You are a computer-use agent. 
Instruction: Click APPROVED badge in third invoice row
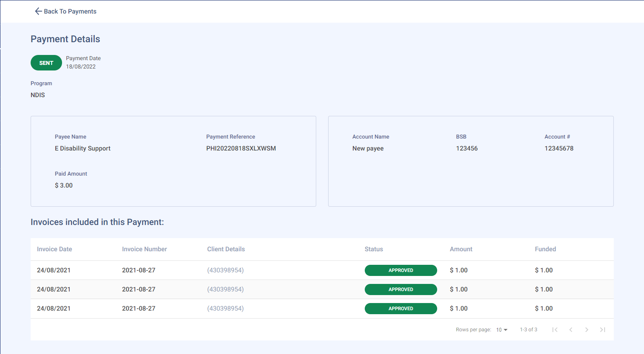pyautogui.click(x=401, y=309)
